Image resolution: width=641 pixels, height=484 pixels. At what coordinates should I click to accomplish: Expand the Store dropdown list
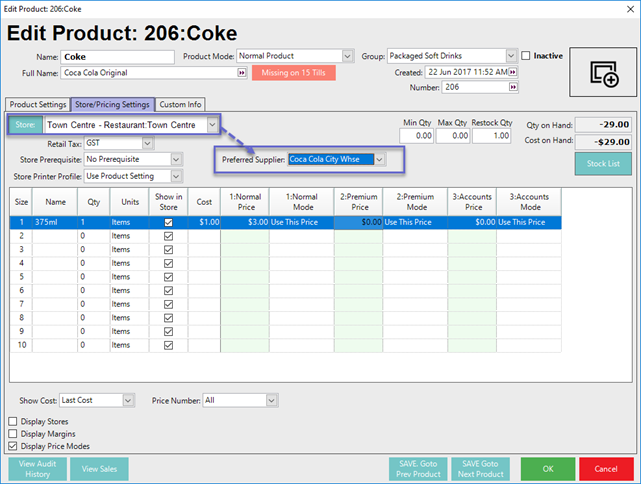pos(213,125)
